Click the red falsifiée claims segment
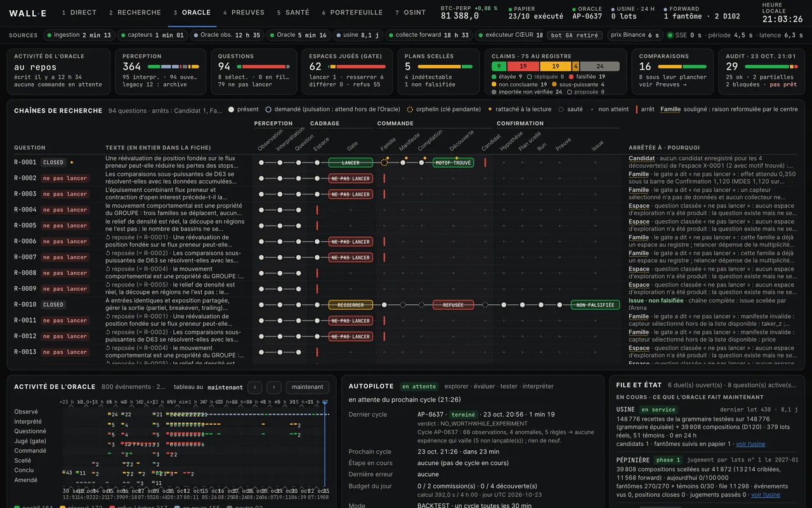This screenshot has height=508, width=812. click(523, 66)
